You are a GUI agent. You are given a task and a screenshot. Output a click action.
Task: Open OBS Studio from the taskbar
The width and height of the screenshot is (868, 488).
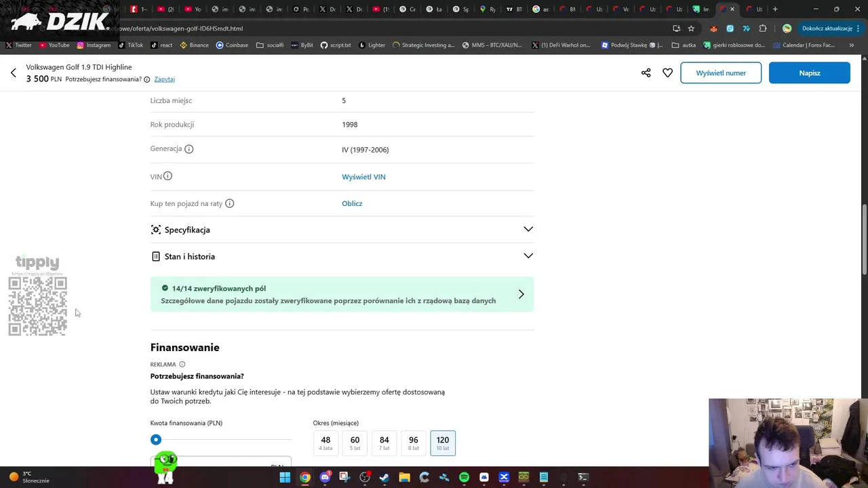(x=365, y=477)
